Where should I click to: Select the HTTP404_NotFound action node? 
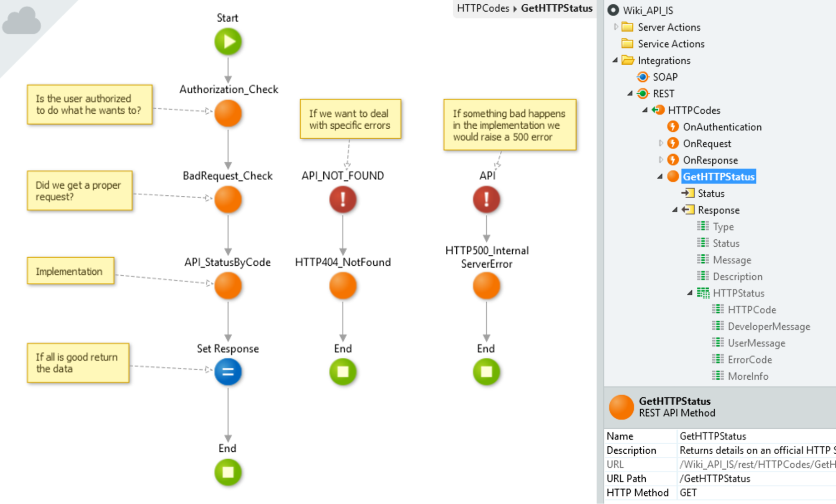click(x=343, y=286)
